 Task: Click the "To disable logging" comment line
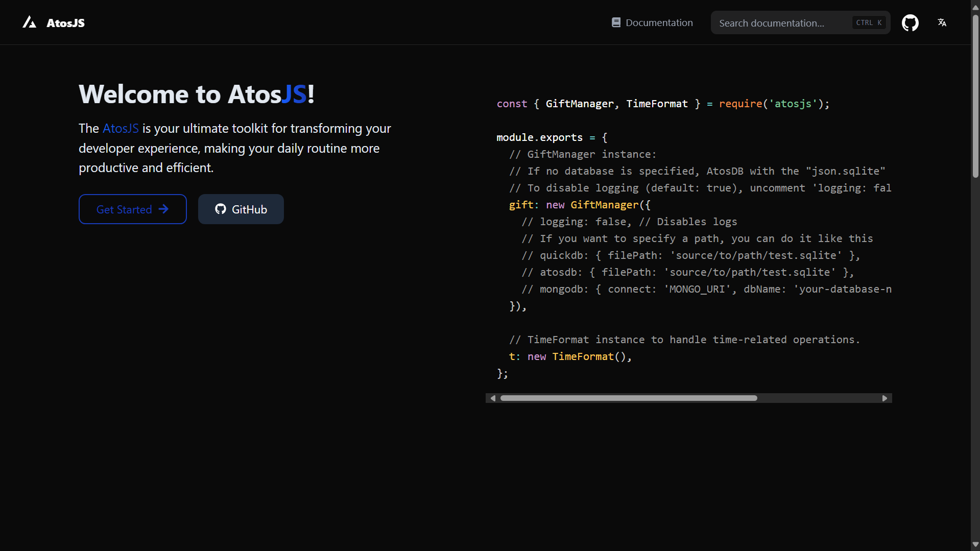coord(700,188)
